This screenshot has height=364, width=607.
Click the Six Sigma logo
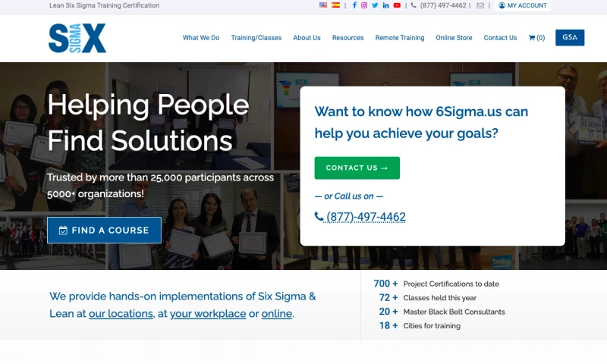[77, 38]
